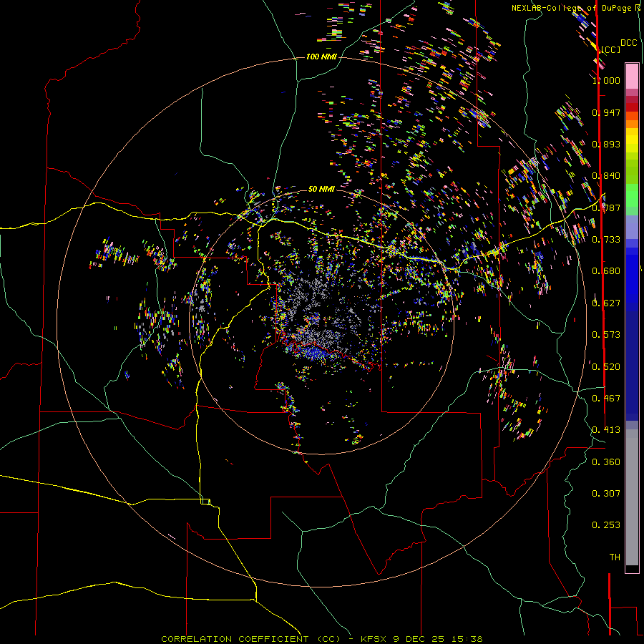Click the red segment of the color bar
644x644 pixels.
(x=632, y=107)
